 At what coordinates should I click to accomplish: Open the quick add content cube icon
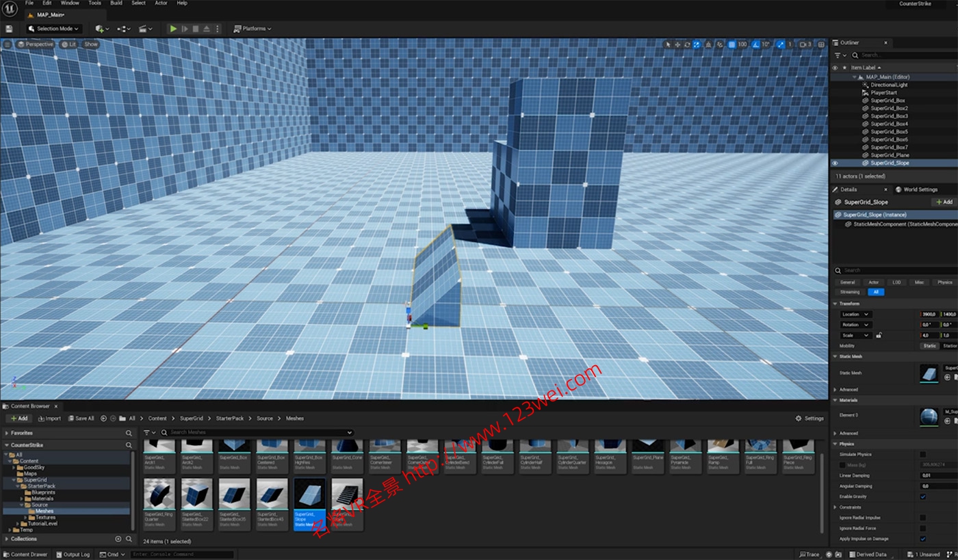click(100, 29)
